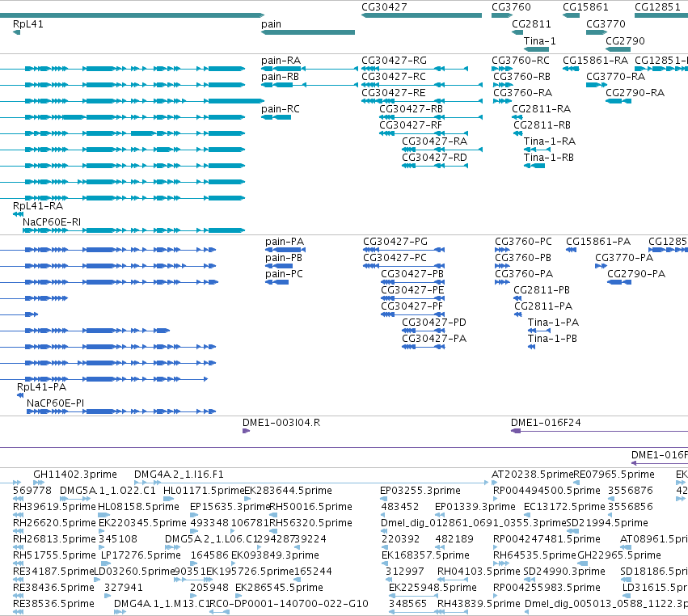
Task: Click the EST label "HL01171.5prime"
Action: [x=204, y=491]
